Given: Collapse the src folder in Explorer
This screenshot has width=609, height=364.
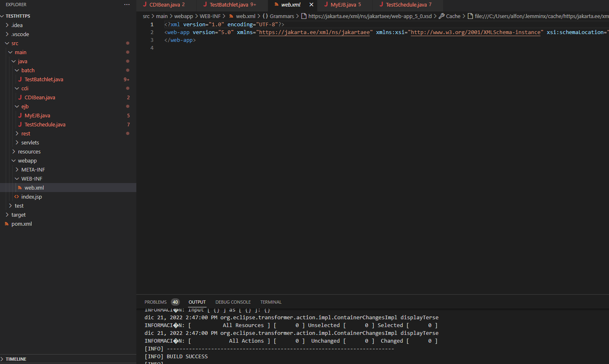Looking at the screenshot, I should point(7,43).
